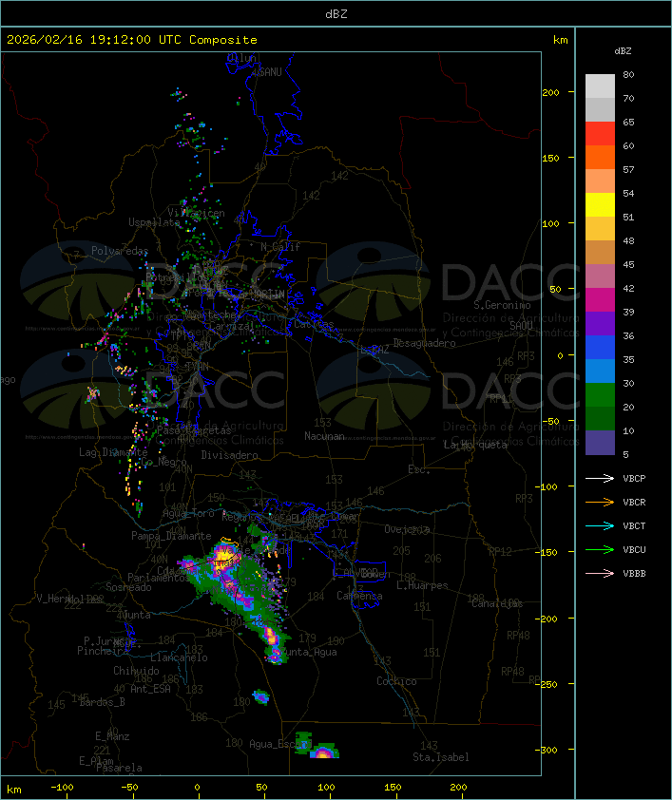
Task: Click the Divisadero place label
Action: (x=229, y=454)
